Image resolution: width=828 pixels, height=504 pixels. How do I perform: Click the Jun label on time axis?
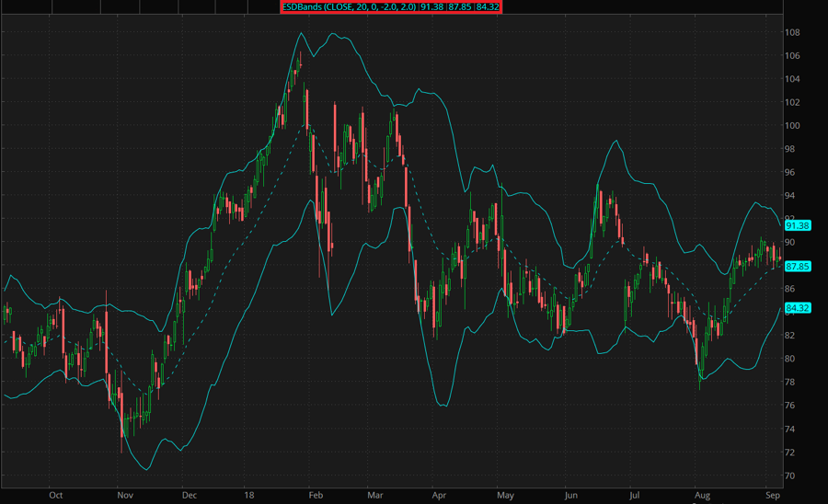571,495
